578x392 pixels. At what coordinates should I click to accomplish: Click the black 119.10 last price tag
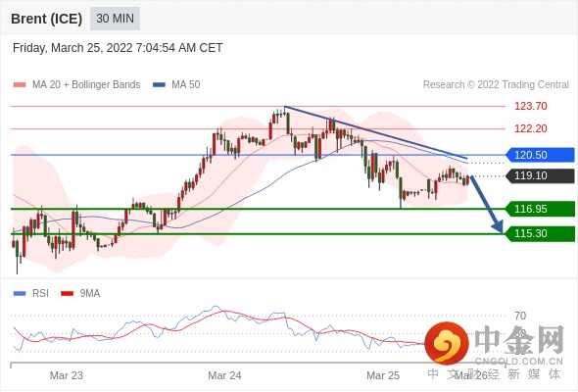pyautogui.click(x=540, y=175)
